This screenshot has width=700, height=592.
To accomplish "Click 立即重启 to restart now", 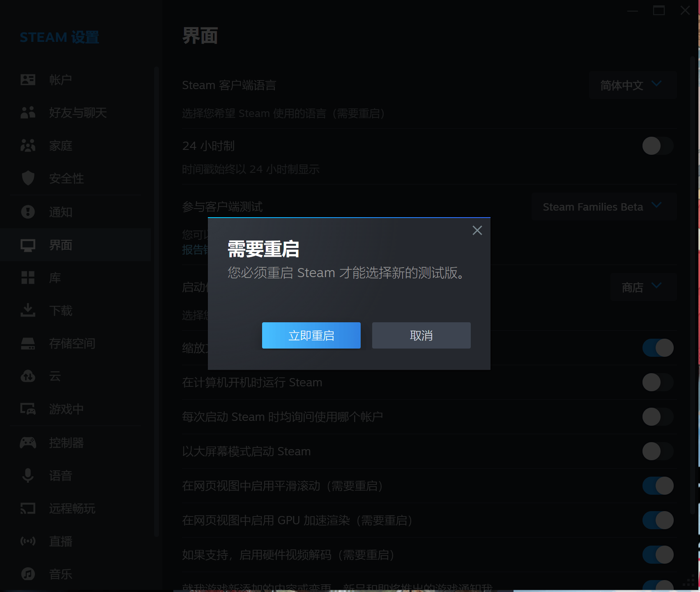I will point(311,335).
